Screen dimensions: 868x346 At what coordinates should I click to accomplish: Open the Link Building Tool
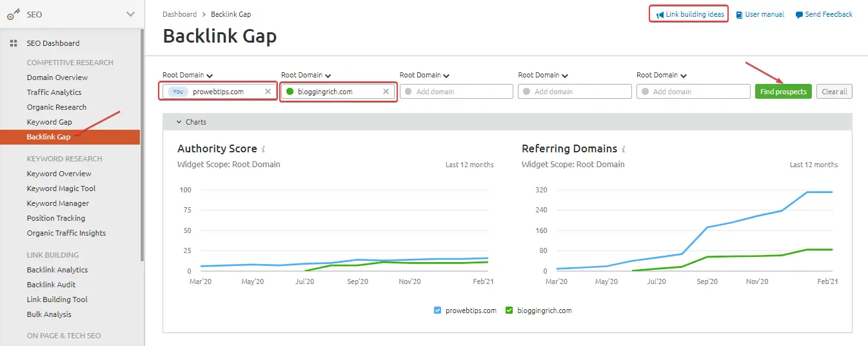click(57, 300)
